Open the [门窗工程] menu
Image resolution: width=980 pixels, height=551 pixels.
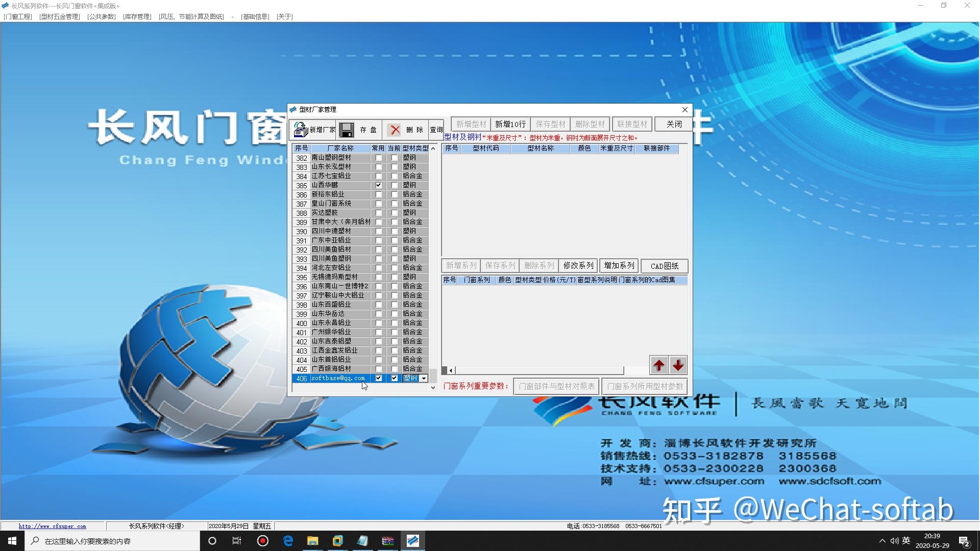pos(18,16)
